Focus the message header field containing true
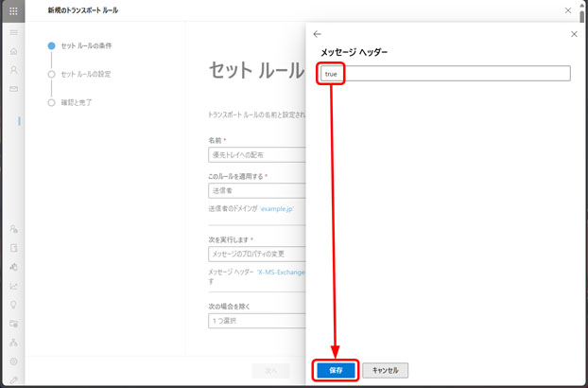The image size is (588, 388). 445,74
